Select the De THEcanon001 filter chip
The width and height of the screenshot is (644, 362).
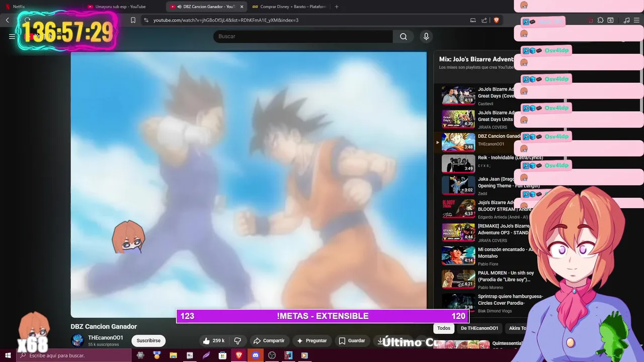tap(479, 328)
